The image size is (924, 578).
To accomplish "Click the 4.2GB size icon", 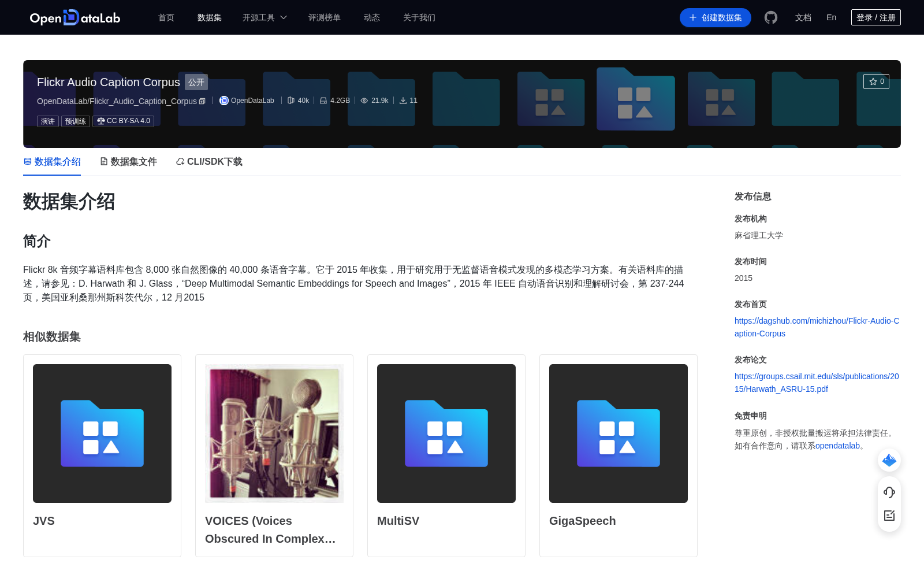I will click(x=323, y=101).
